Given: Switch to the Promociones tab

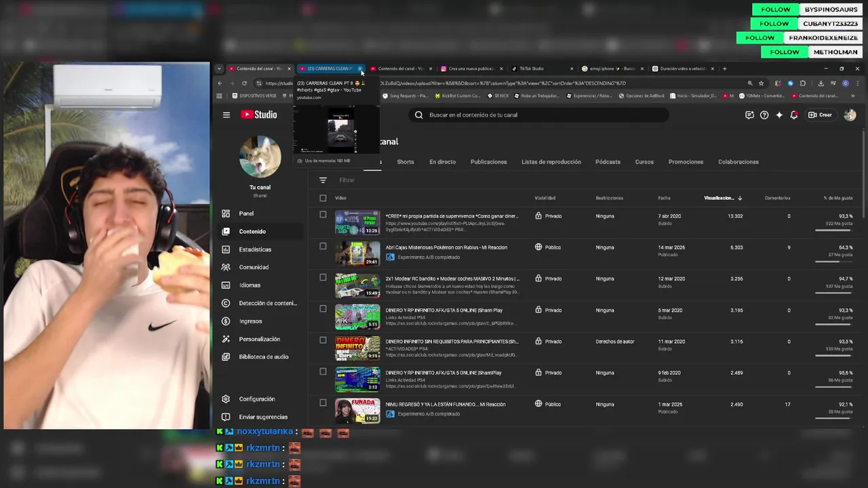Looking at the screenshot, I should 686,162.
